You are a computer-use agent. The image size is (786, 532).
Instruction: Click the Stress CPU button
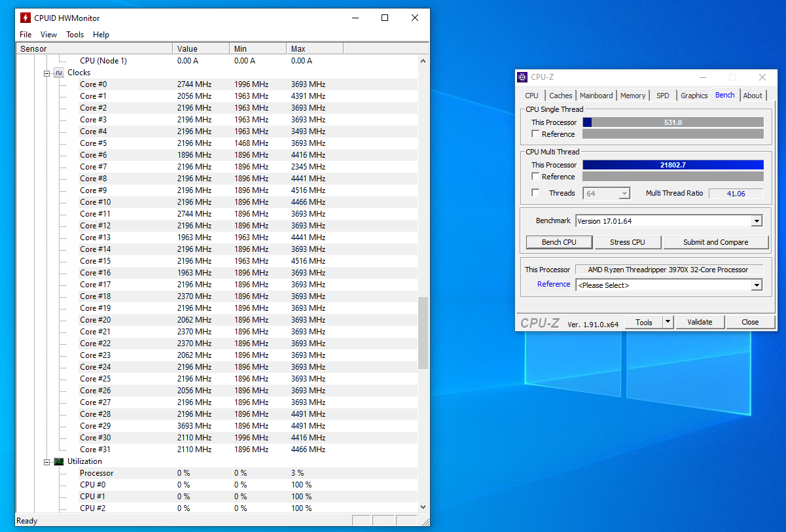pos(628,242)
